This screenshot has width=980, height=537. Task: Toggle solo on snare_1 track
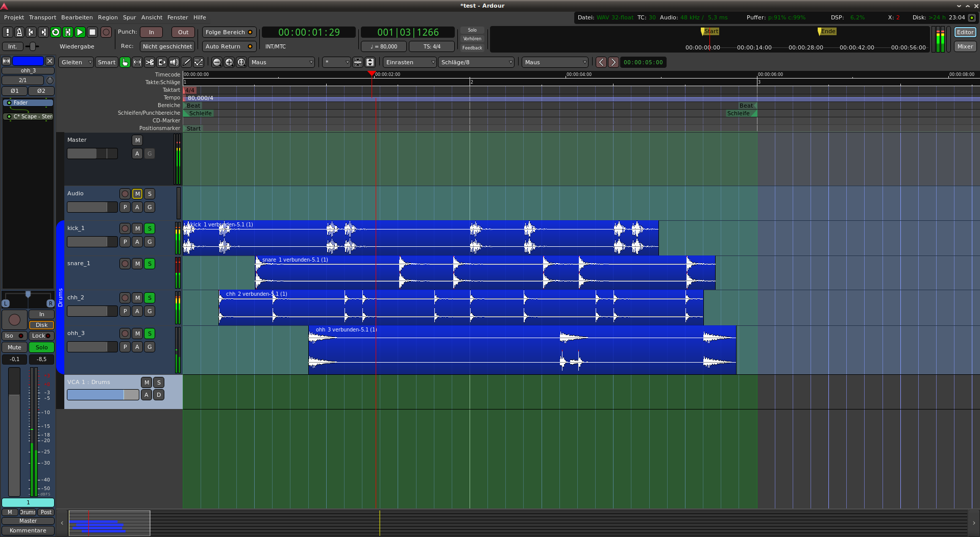(150, 264)
